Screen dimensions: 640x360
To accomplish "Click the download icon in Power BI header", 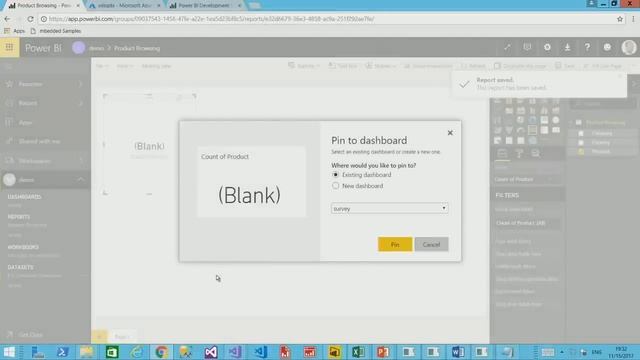I will pyautogui.click(x=567, y=47).
